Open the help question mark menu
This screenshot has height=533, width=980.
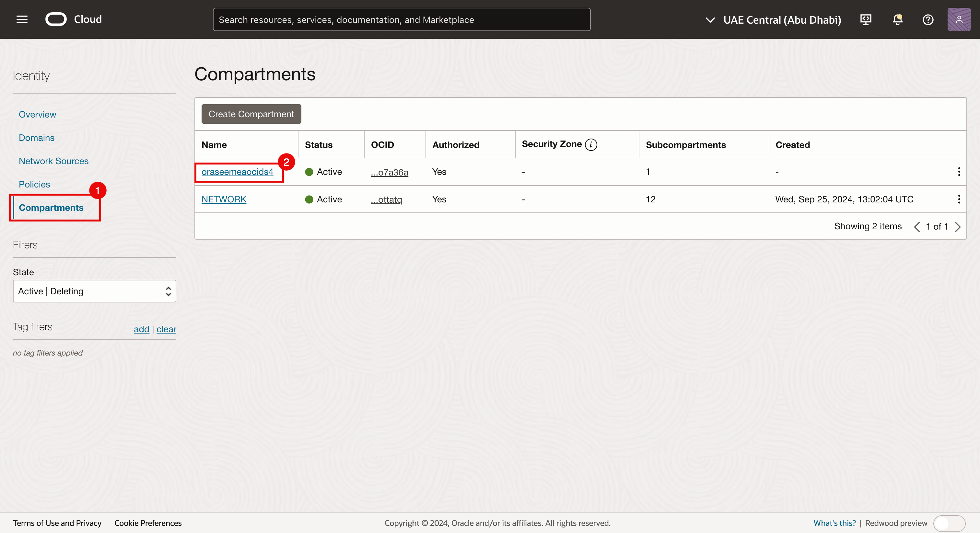click(x=928, y=19)
